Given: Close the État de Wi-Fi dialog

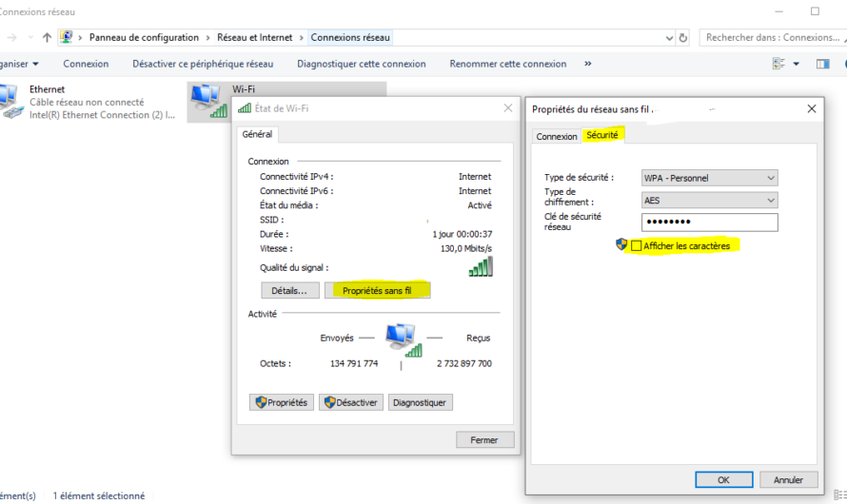Looking at the screenshot, I should [508, 107].
